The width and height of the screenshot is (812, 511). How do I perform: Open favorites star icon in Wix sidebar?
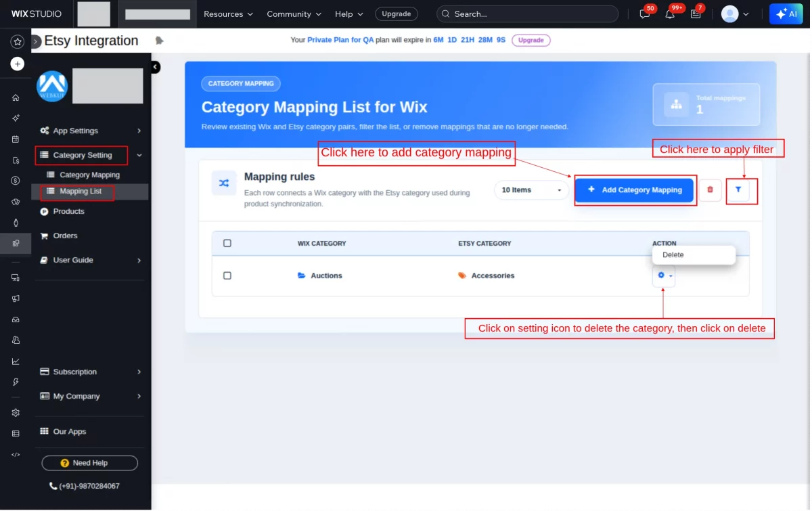click(x=18, y=41)
